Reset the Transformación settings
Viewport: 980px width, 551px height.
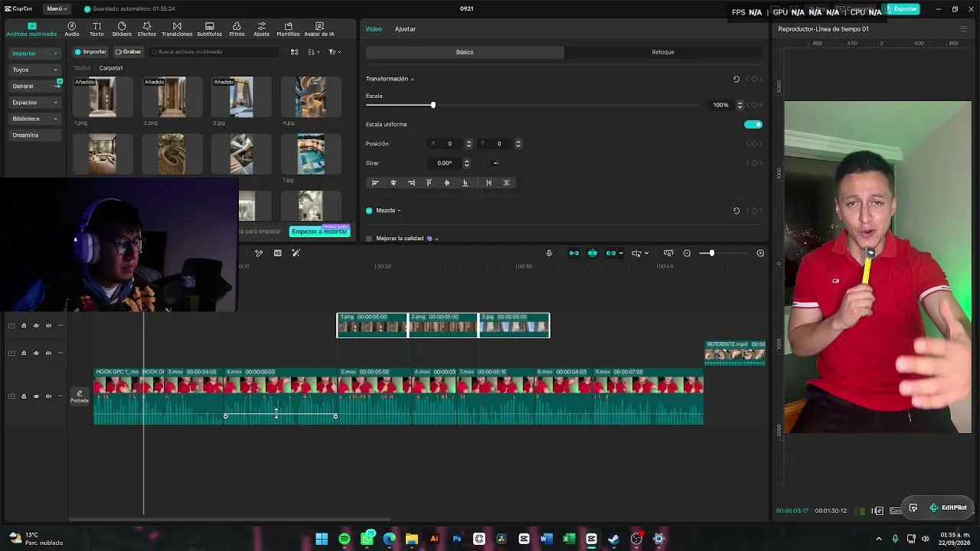(737, 79)
